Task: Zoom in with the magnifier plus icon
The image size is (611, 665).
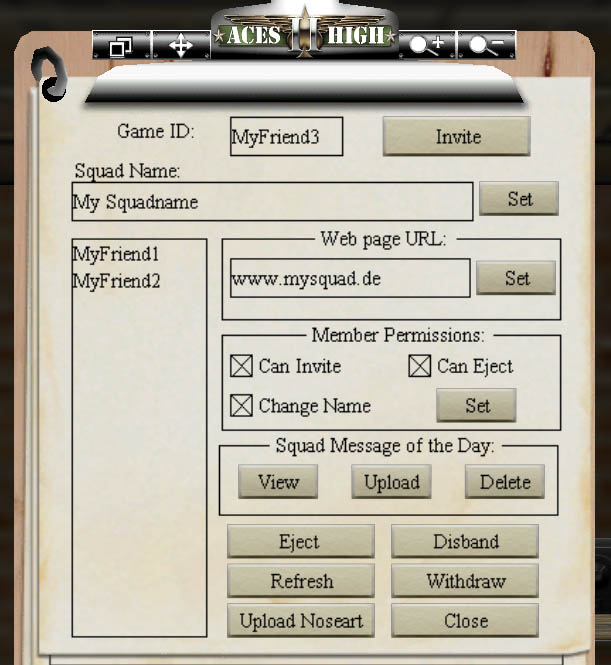Action: 427,45
